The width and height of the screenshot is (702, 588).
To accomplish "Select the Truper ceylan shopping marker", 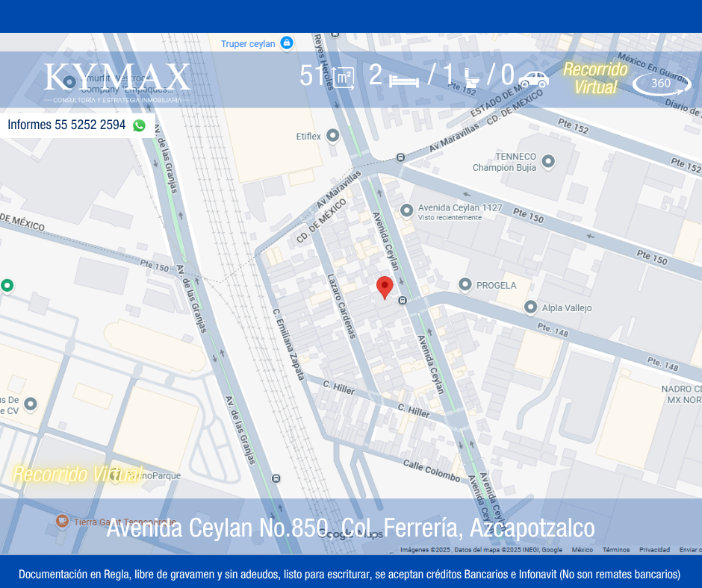I will tap(287, 43).
